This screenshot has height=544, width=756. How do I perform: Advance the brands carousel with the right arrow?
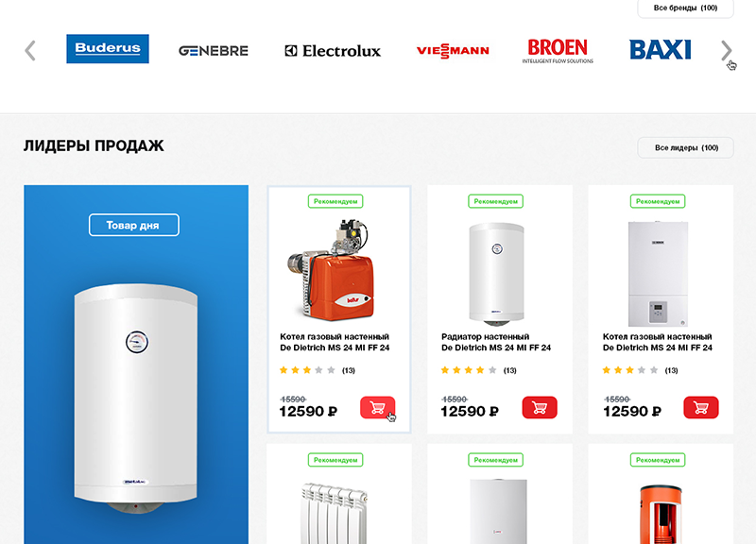pos(726,51)
